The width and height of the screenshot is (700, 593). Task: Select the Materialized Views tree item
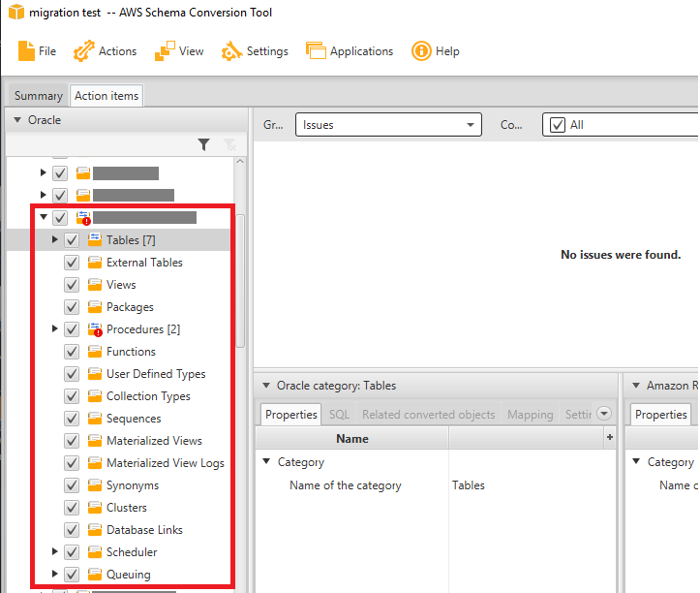pos(154,441)
